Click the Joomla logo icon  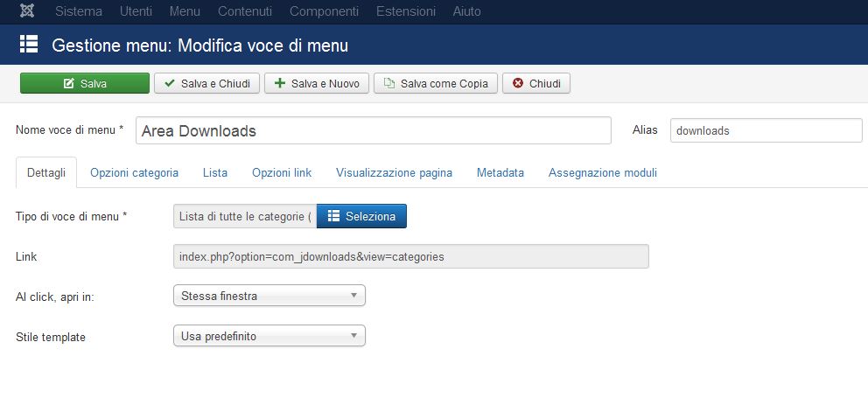[27, 11]
